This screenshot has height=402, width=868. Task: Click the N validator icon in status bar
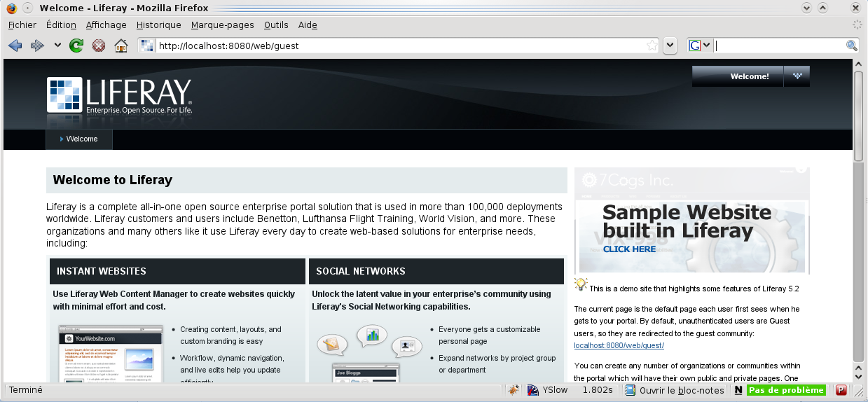click(738, 390)
